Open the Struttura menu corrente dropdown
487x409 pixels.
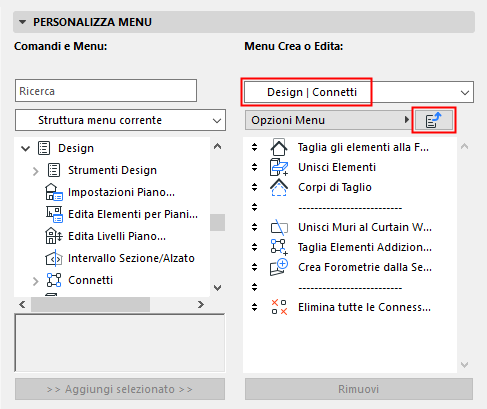pyautogui.click(x=120, y=120)
